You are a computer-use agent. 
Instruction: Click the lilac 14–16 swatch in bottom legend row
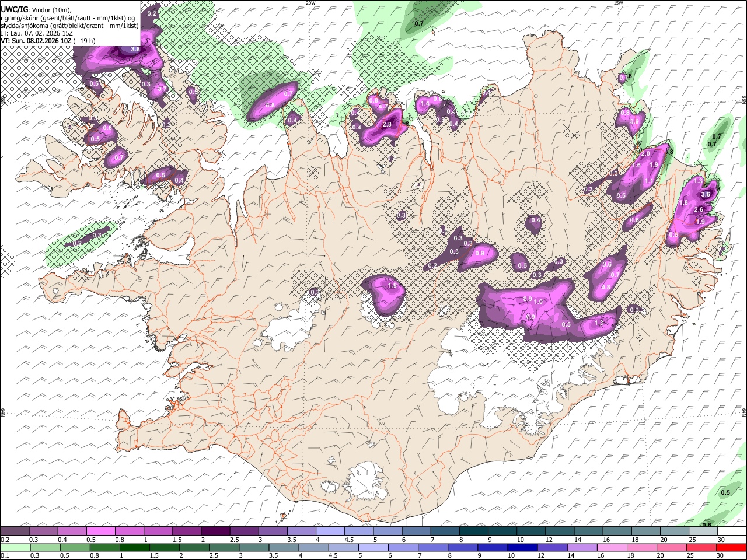tap(582, 547)
